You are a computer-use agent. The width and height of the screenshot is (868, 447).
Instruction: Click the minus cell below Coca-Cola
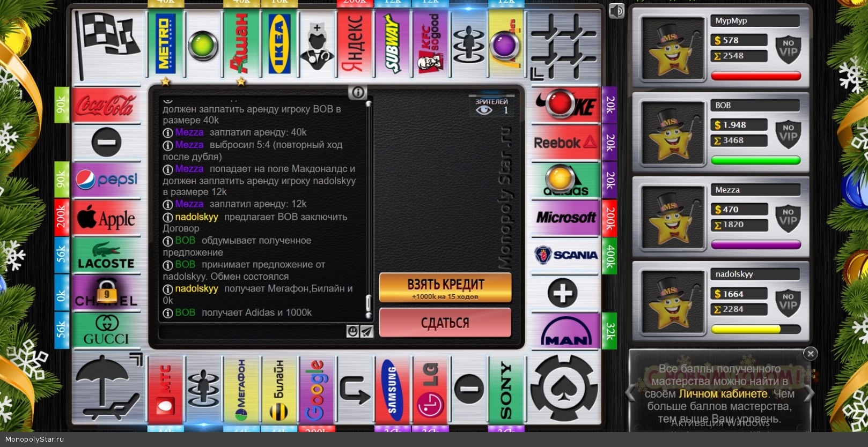click(x=107, y=143)
